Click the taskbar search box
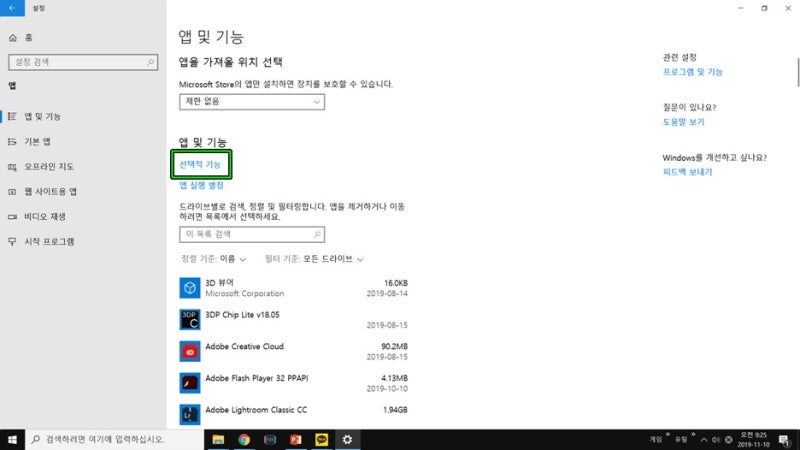This screenshot has width=800, height=450. (x=114, y=439)
